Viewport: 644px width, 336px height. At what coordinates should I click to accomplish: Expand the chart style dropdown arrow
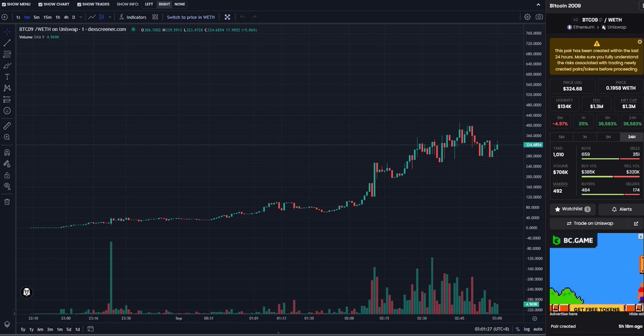point(110,17)
